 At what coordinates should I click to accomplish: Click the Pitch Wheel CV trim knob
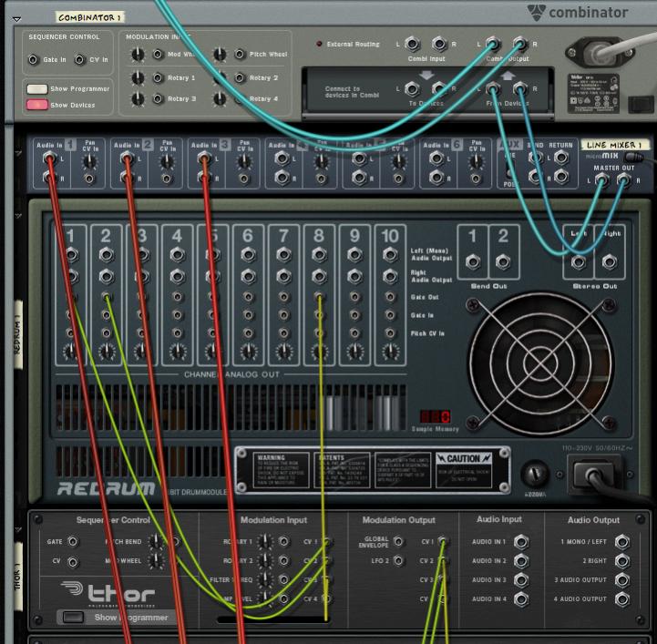(x=220, y=54)
